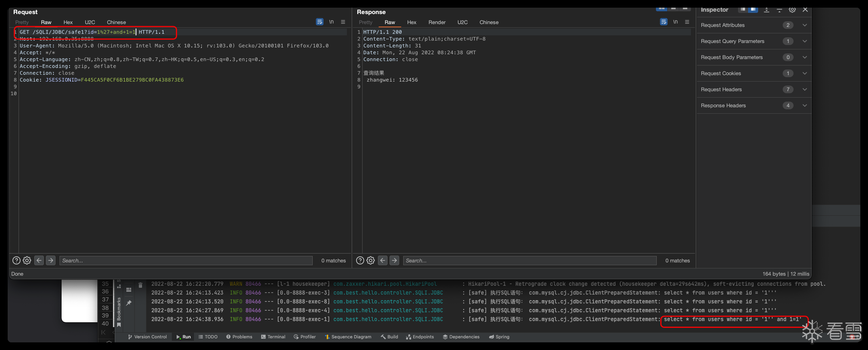868x350 pixels.
Task: Go to previous match in Request search
Action: point(39,260)
